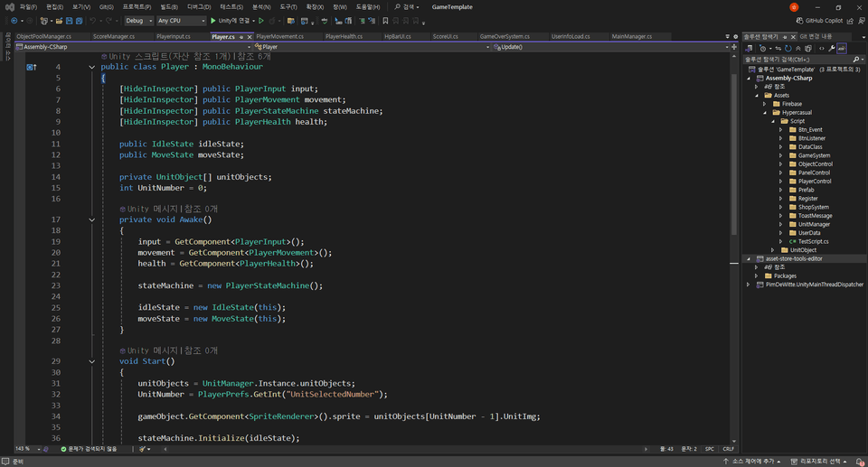This screenshot has height=467, width=868.
Task: Toggle Preview Selected Items in Solution Explorer
Action: pos(842,49)
